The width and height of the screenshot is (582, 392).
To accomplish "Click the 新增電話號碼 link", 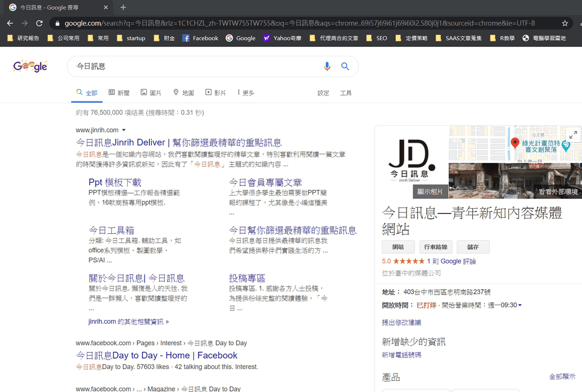I will pyautogui.click(x=402, y=355).
